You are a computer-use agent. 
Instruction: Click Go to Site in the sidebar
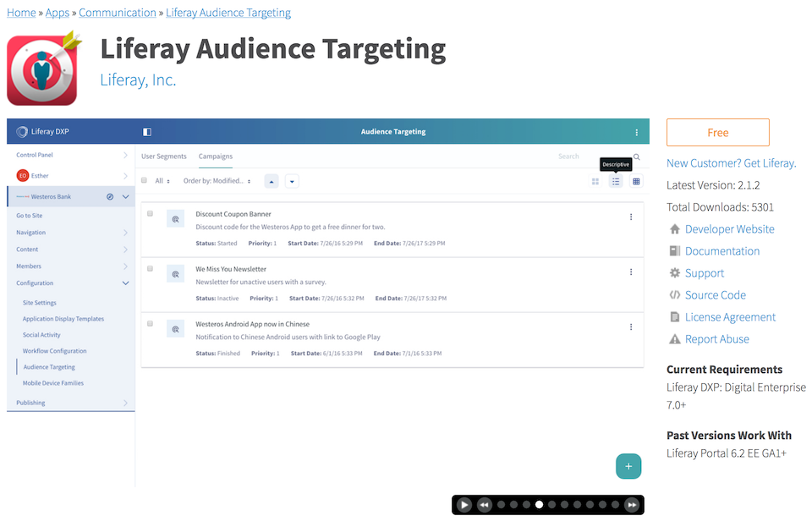click(x=29, y=216)
